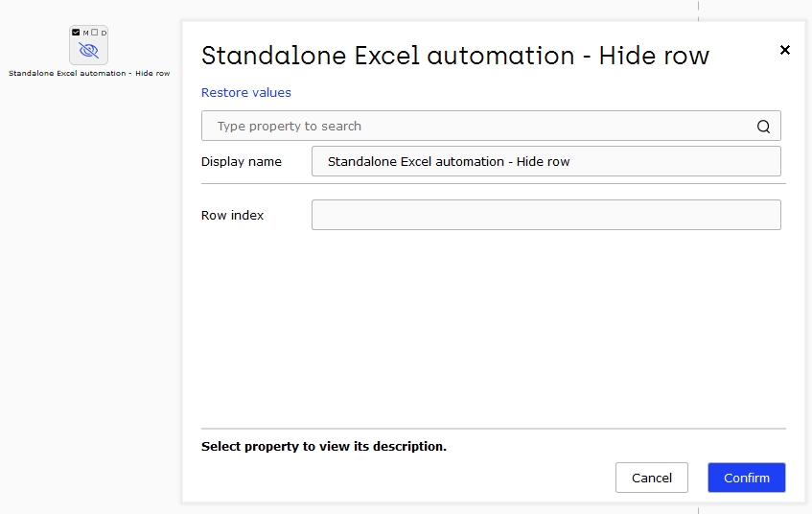Close the Hide row properties dialog
Screen dimensions: 812x514
point(784,50)
